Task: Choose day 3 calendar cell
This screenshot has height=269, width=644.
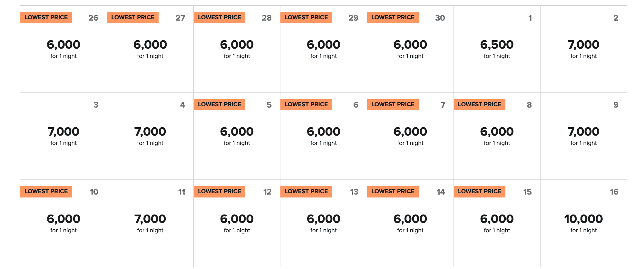Action: [x=63, y=136]
